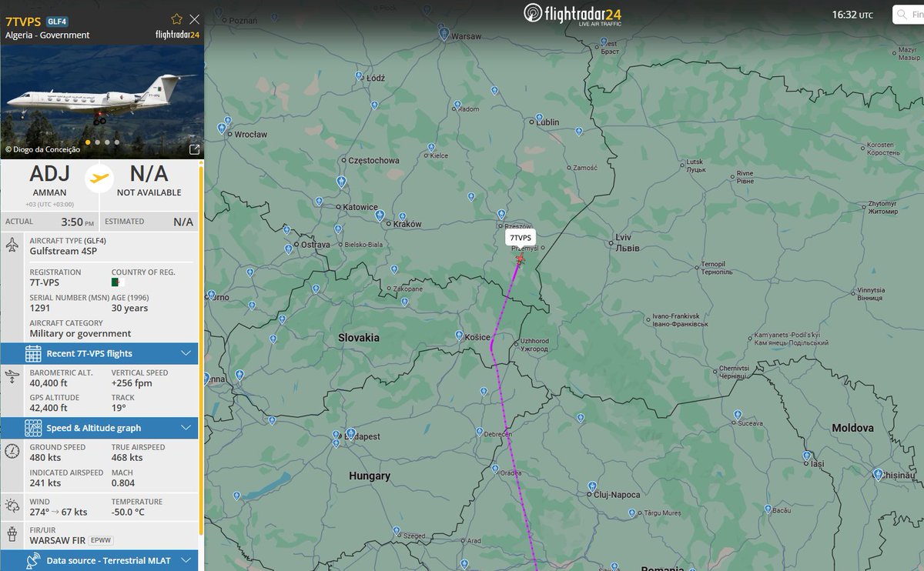Click the altitude icon beside Barometric Alt.
Image resolution: width=924 pixels, height=571 pixels.
click(12, 377)
